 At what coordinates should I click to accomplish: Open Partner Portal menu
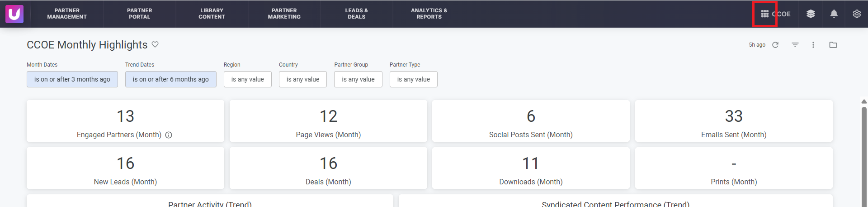point(139,14)
